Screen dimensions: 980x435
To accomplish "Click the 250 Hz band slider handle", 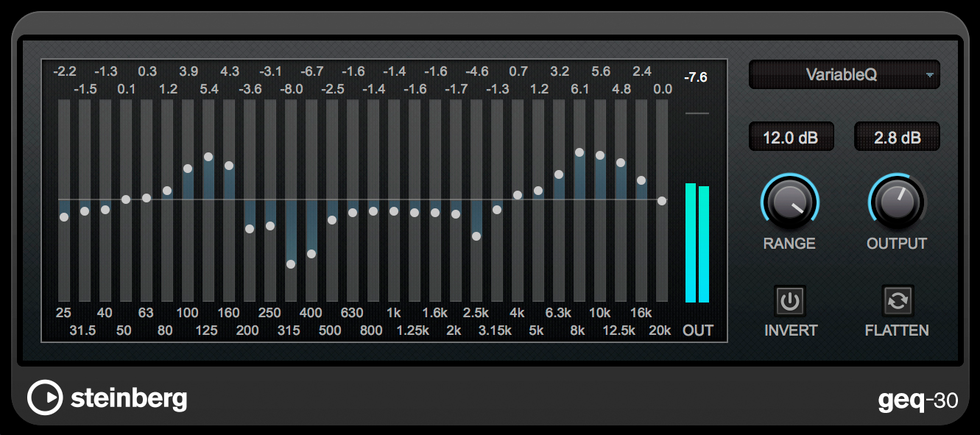I will (270, 226).
